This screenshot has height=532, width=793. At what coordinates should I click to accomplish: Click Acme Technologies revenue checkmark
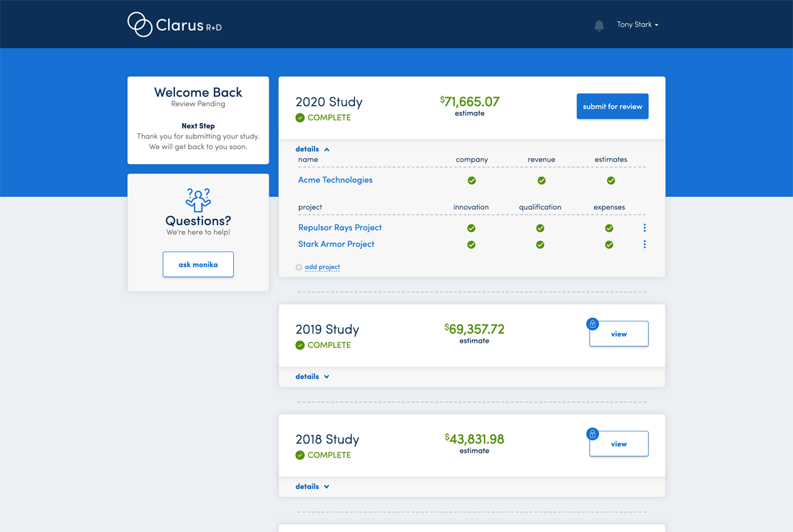(541, 181)
